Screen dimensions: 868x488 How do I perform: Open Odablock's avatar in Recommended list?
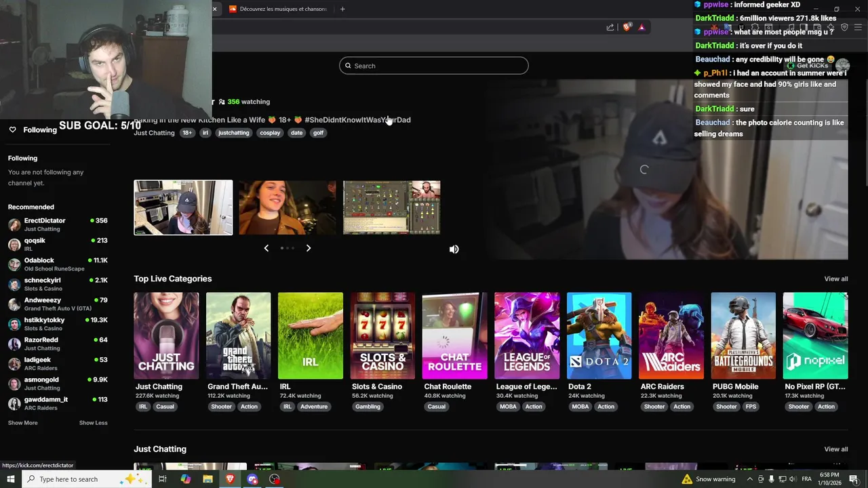14,264
